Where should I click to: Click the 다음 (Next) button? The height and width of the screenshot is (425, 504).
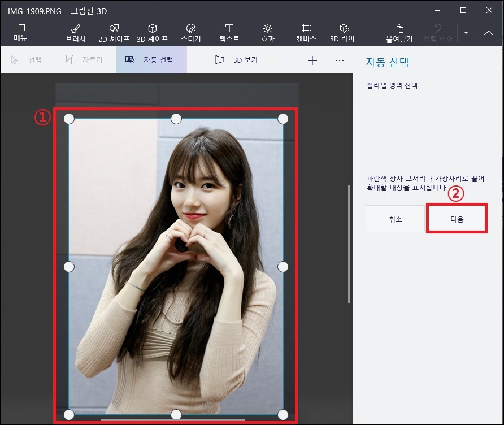pyautogui.click(x=456, y=218)
